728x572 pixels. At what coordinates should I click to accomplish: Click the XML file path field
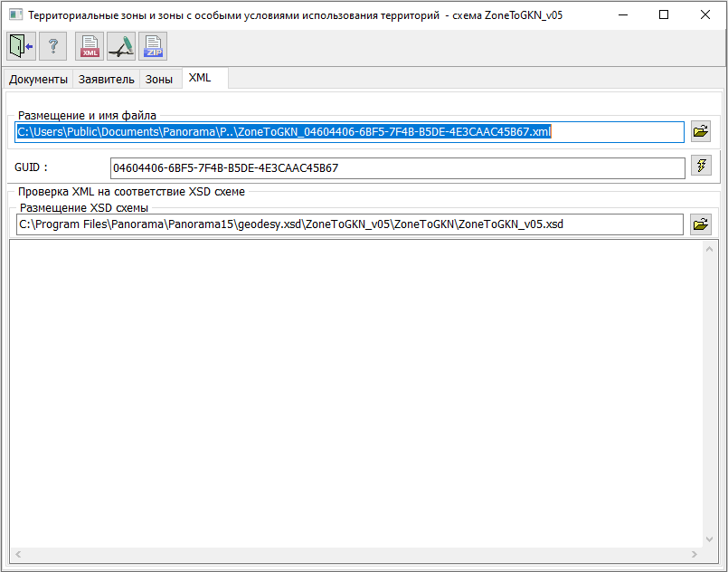tap(349, 132)
